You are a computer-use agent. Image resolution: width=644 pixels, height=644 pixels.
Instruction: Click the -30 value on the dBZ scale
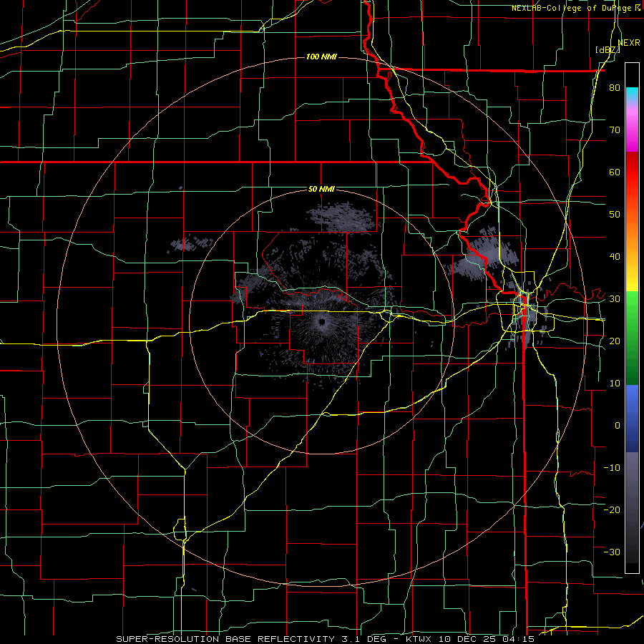[612, 552]
